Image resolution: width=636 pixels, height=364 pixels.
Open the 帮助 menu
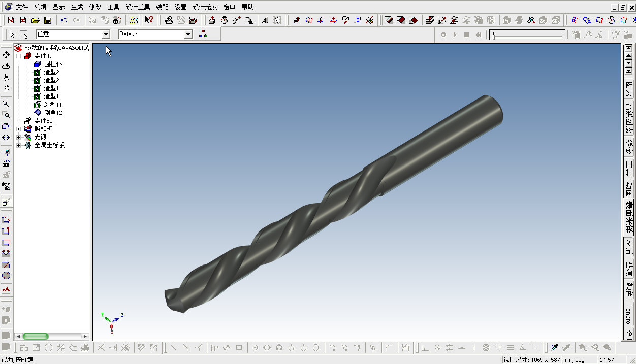click(x=248, y=7)
